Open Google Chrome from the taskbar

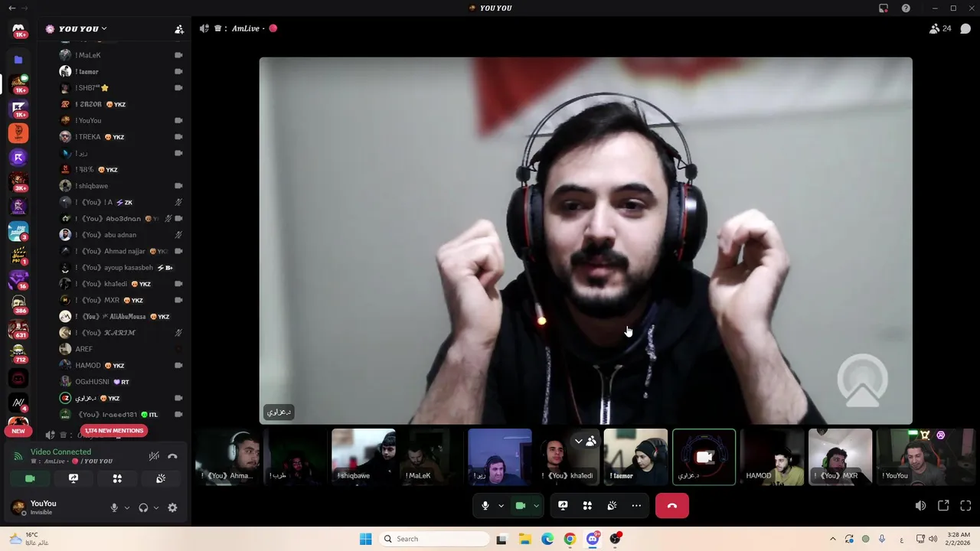pyautogui.click(x=570, y=539)
